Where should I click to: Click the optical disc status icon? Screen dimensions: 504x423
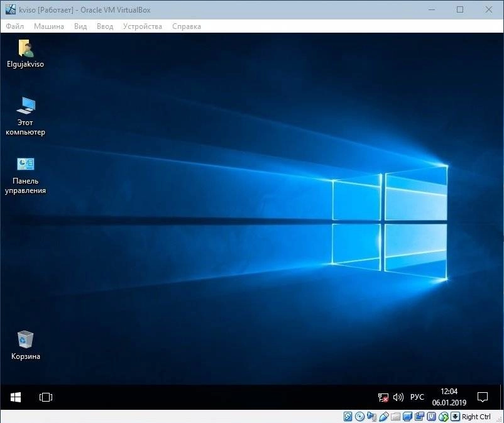pyautogui.click(x=359, y=417)
